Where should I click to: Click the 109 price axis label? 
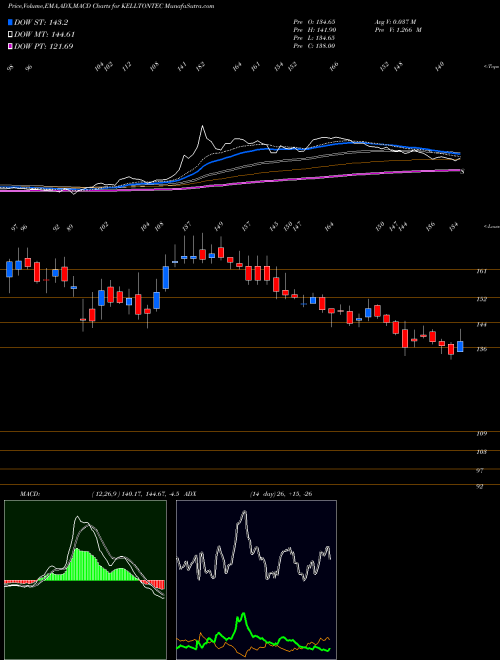coord(481,434)
